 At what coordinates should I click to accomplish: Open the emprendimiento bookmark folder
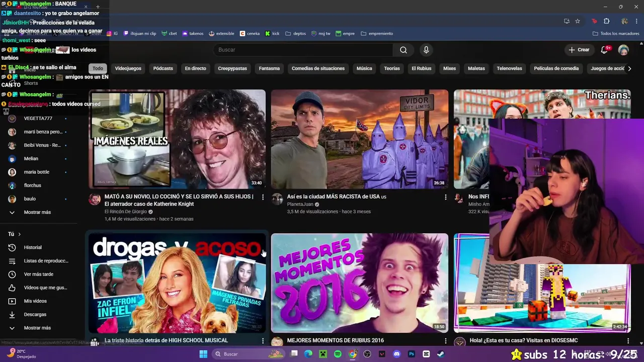pyautogui.click(x=376, y=34)
